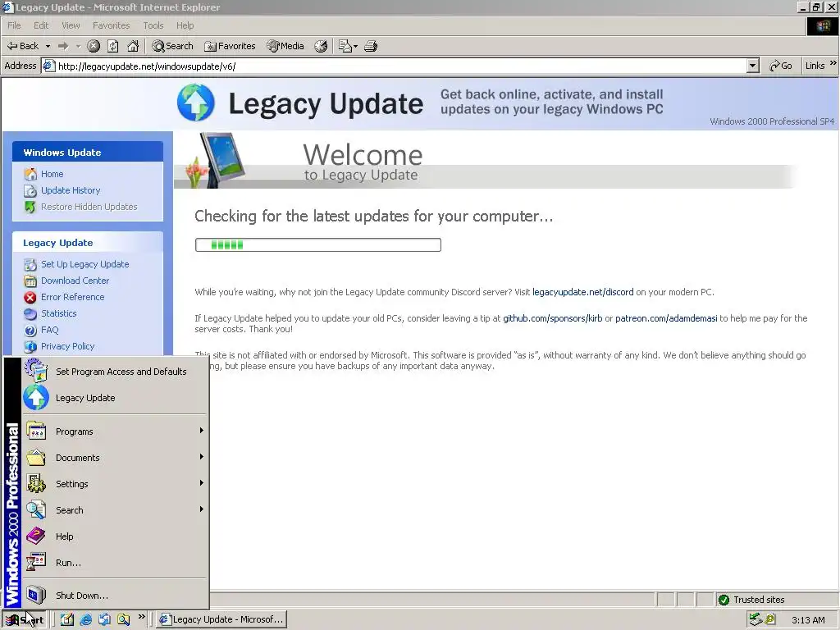Click the Start button

pos(25,619)
